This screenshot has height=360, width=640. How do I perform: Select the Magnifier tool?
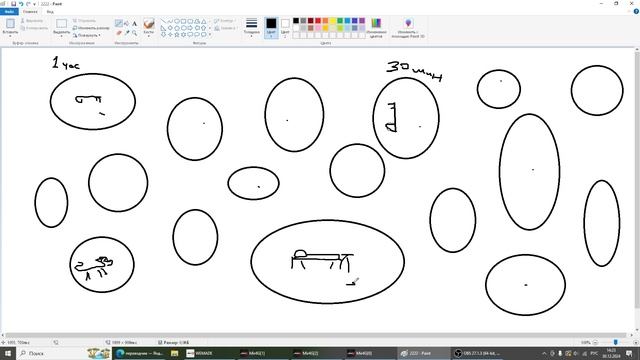(134, 33)
